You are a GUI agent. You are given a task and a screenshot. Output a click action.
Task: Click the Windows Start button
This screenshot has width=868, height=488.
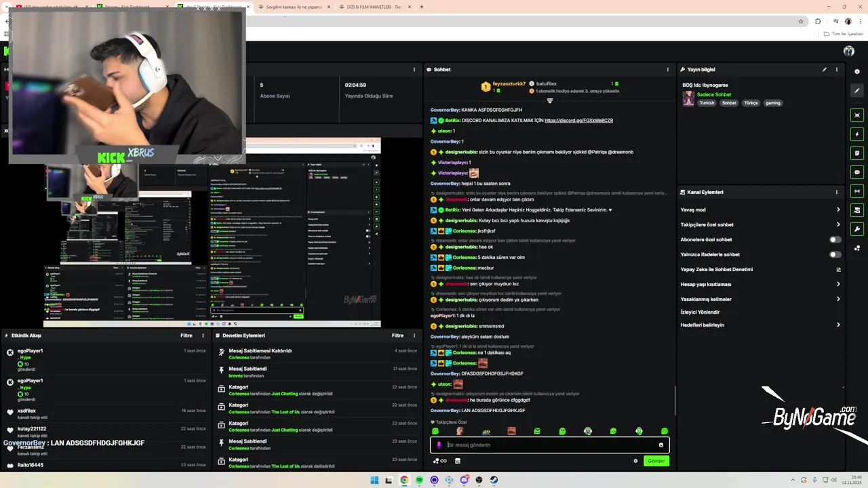[x=374, y=480]
